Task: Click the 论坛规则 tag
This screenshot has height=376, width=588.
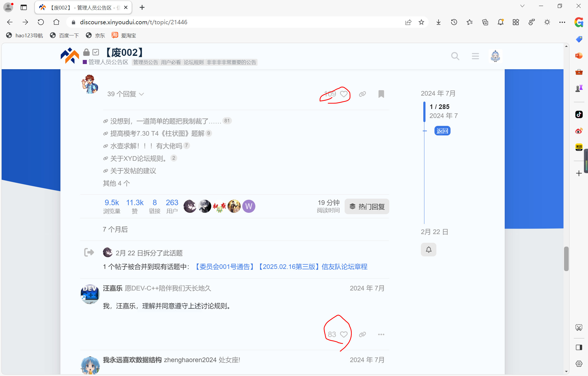Action: click(194, 62)
